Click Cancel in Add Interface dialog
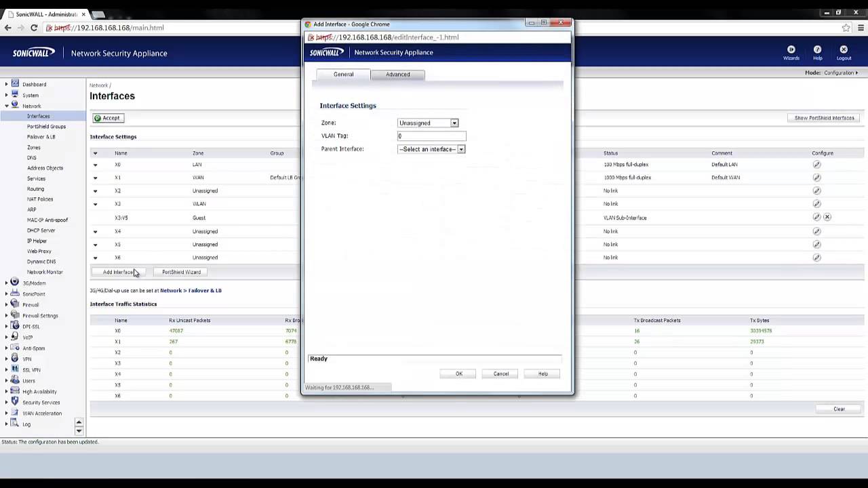The width and height of the screenshot is (868, 488). 501,373
